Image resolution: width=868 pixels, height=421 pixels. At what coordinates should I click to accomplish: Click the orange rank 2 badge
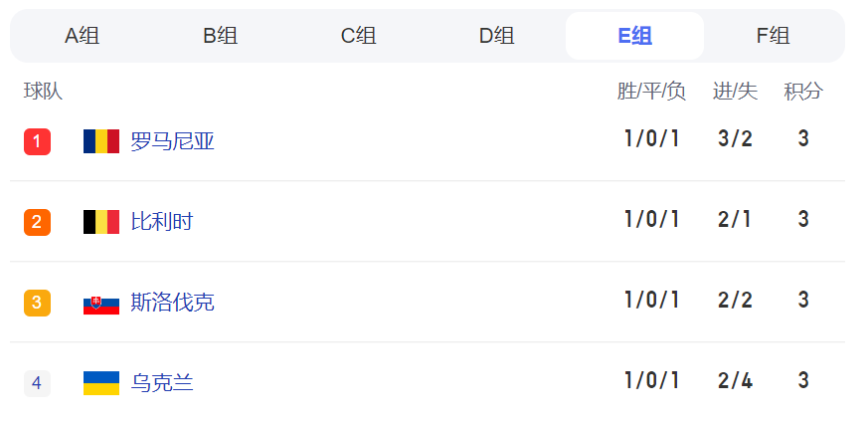[37, 223]
